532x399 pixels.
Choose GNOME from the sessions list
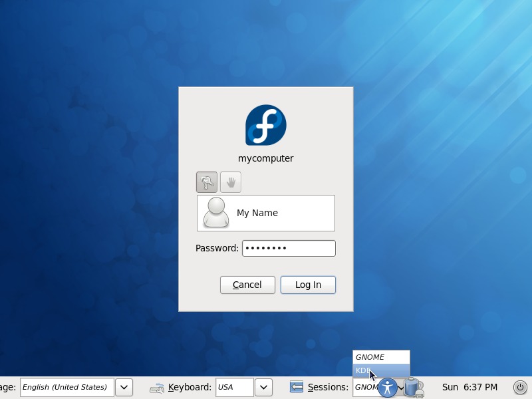381,357
